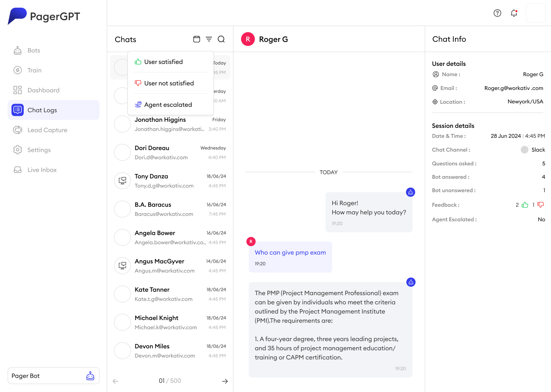Open Tony Danza's chat log
Image resolution: width=551 pixels, height=392 pixels.
coord(170,181)
